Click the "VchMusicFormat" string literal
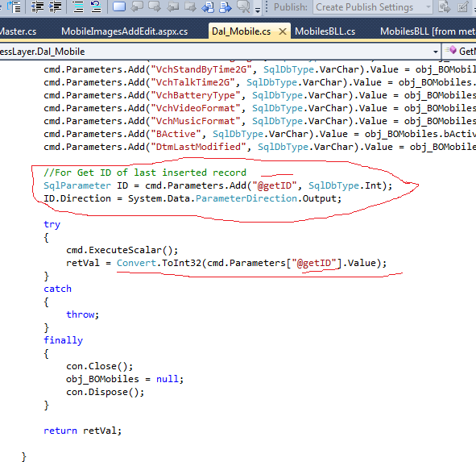Screen dimensions: 476x462 [x=198, y=121]
